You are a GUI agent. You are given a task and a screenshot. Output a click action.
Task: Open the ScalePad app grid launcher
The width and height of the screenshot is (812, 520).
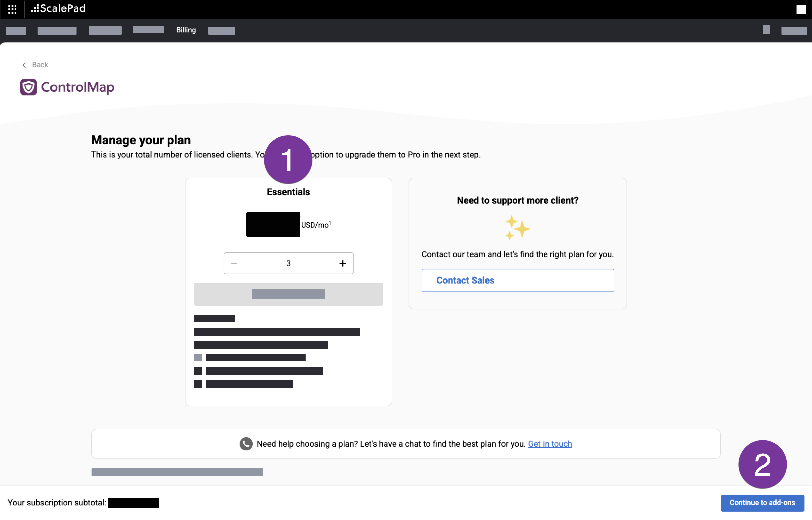13,9
